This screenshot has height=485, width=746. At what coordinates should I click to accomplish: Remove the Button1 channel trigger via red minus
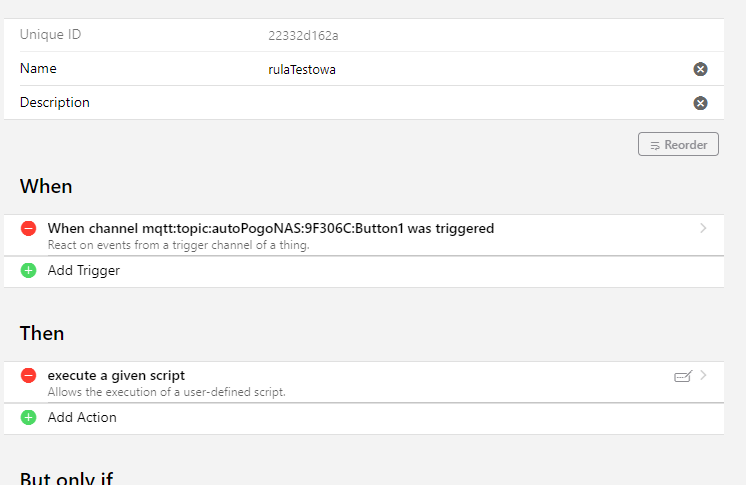(28, 229)
